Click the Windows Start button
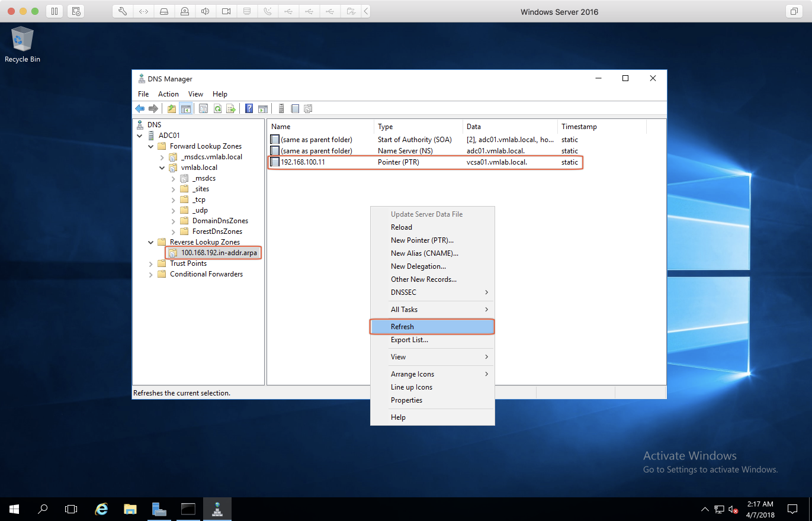The image size is (812, 521). click(14, 509)
